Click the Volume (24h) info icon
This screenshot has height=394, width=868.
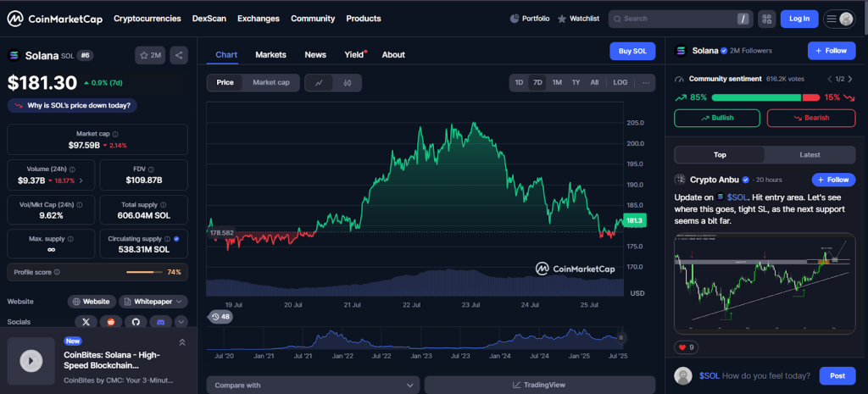pos(73,169)
